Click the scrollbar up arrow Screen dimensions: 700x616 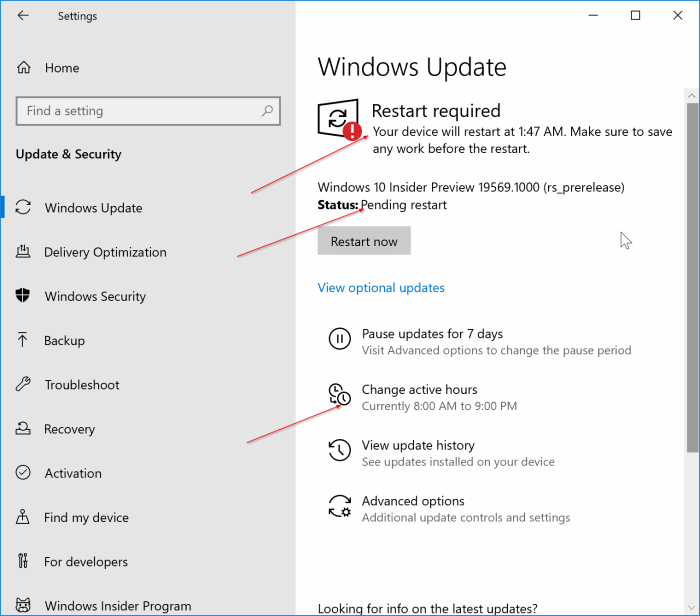(692, 96)
